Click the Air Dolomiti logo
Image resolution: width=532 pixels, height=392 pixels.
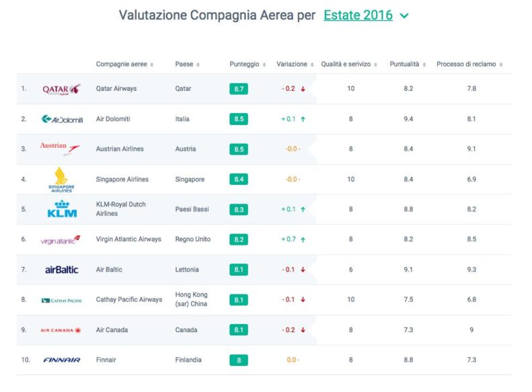coord(61,119)
